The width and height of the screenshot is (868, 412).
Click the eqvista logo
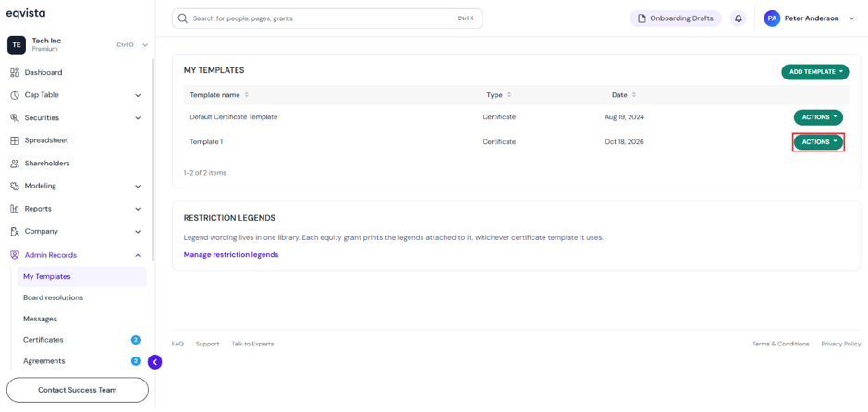click(x=26, y=13)
